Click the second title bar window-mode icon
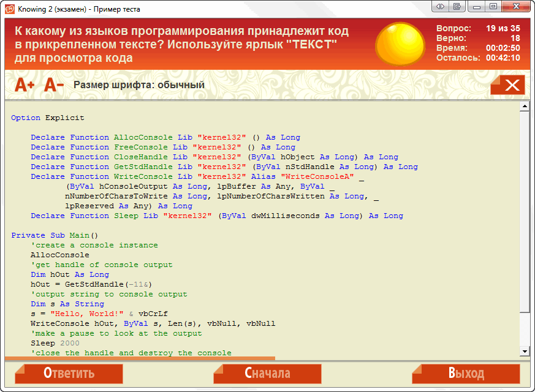Viewport: 535px width, 392px height. point(457,7)
